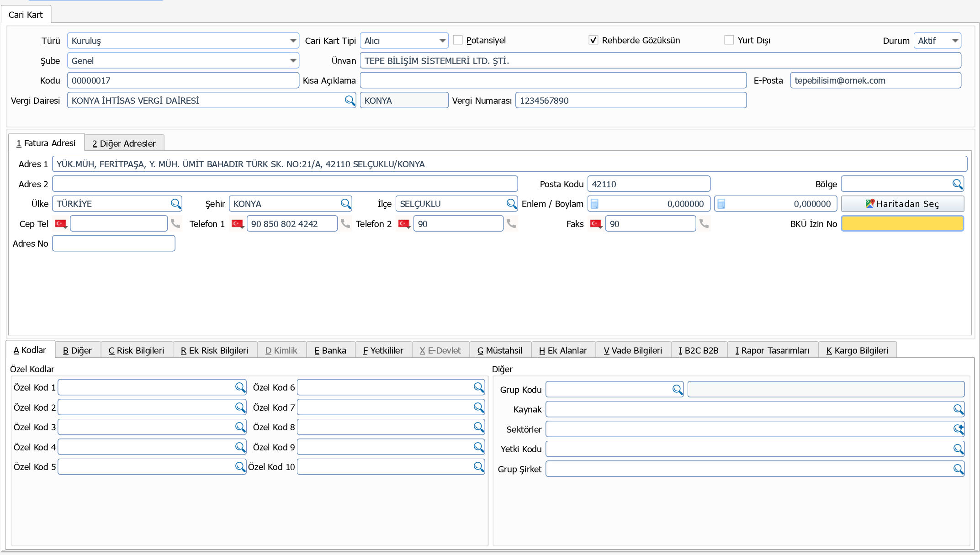The height and width of the screenshot is (555, 980).
Task: Switch to Ek Alanlar tab
Action: [563, 350]
